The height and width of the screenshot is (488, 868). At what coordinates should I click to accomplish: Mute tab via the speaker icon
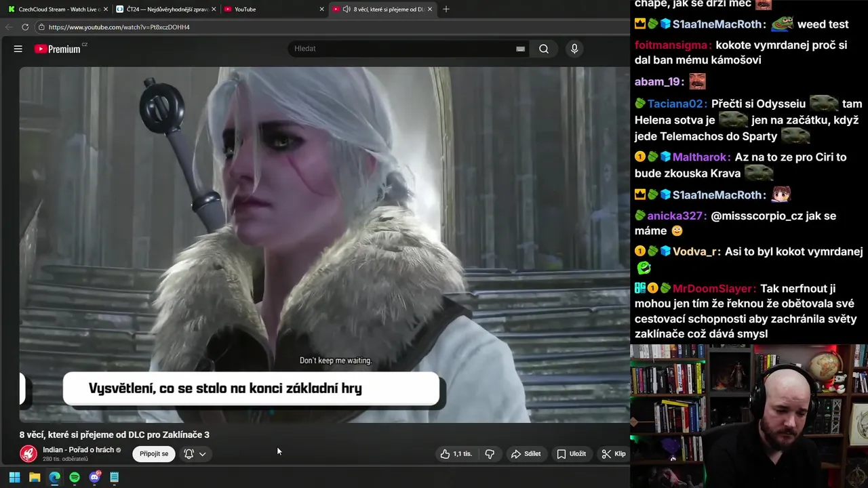347,9
